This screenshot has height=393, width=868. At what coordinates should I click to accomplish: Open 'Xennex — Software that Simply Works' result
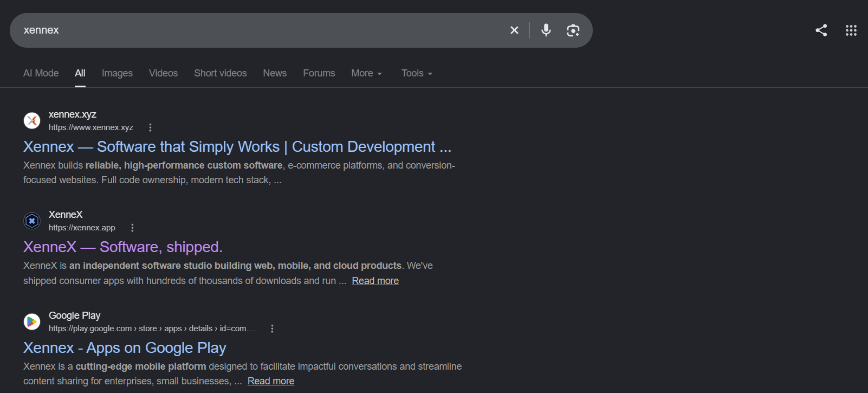coord(237,147)
